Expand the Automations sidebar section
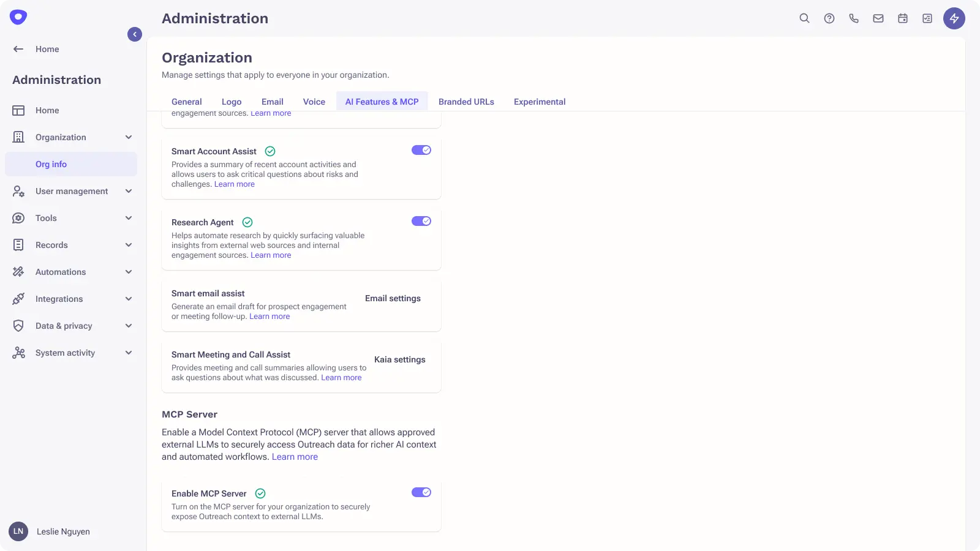980x551 pixels. click(x=129, y=272)
